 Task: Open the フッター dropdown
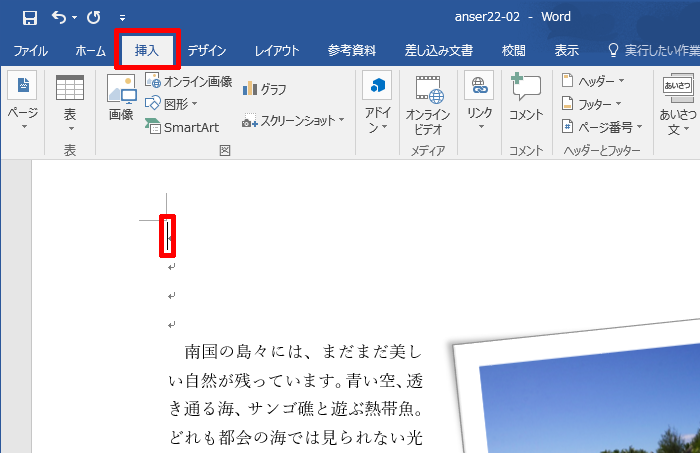tap(592, 104)
